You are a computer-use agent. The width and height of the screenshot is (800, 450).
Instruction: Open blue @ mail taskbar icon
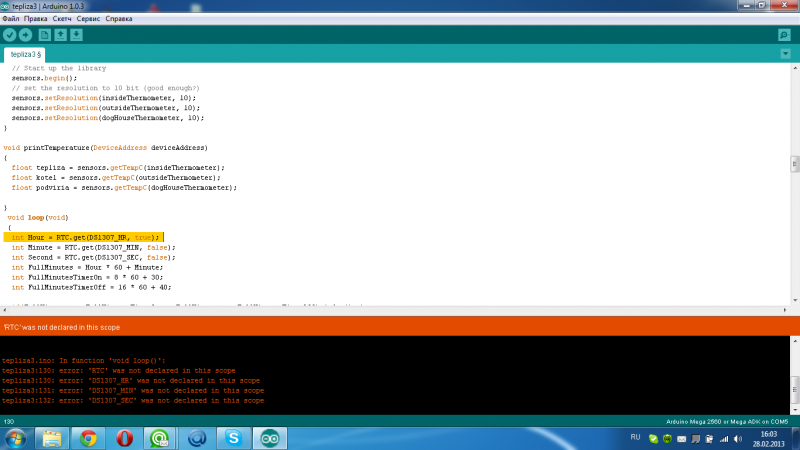tap(197, 438)
